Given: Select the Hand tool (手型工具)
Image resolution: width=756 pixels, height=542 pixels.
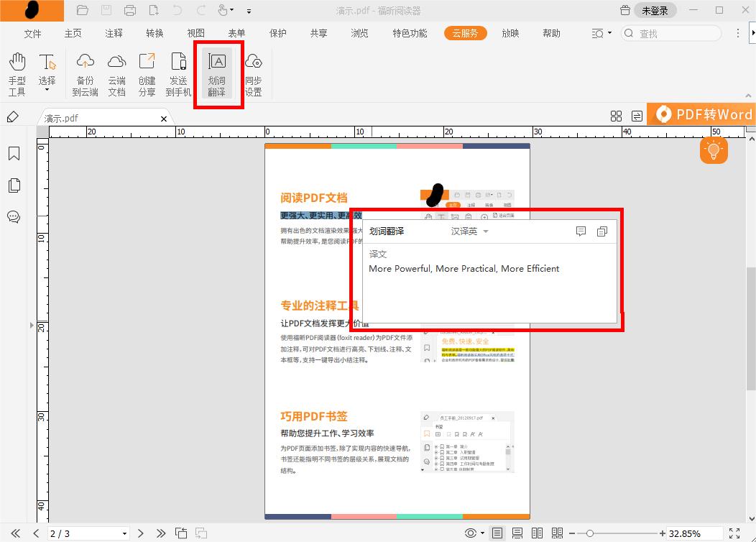Looking at the screenshot, I should tap(17, 72).
